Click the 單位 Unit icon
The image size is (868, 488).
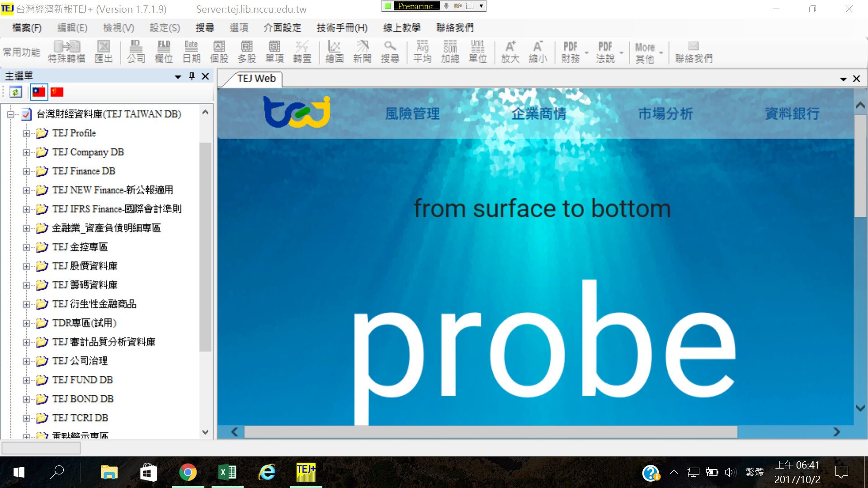pyautogui.click(x=478, y=52)
